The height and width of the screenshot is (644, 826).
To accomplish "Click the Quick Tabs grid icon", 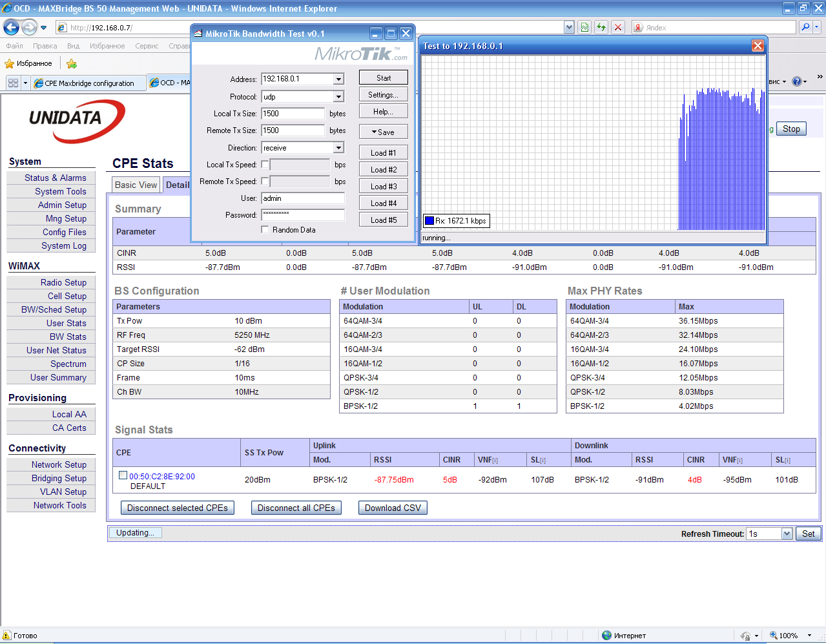I will [x=13, y=83].
